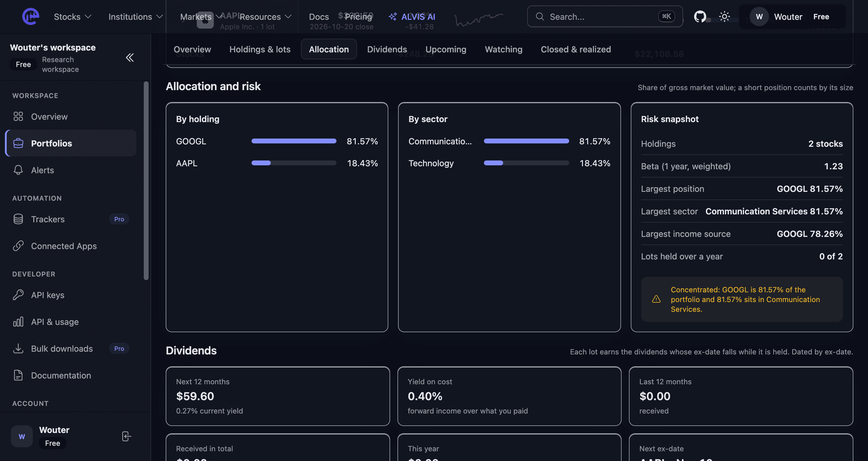Image resolution: width=868 pixels, height=461 pixels.
Task: Click the 'Beta (1 year, weighted)' row label
Action: pos(686,166)
